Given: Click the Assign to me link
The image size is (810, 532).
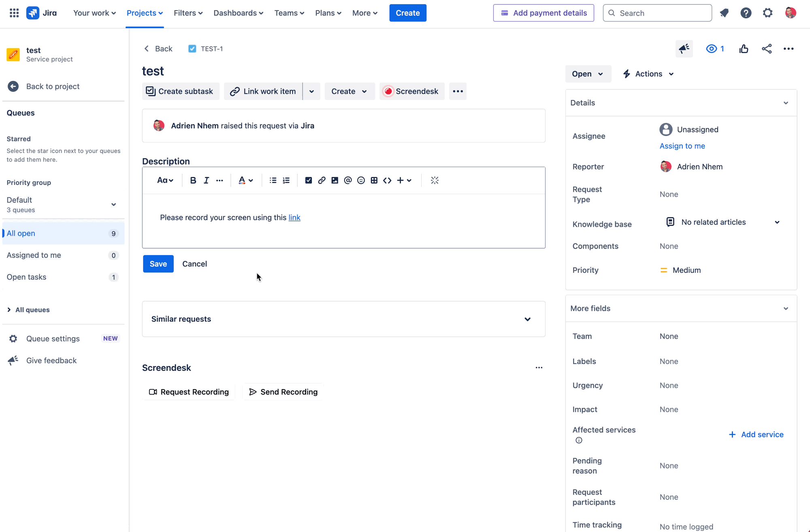Looking at the screenshot, I should pos(682,146).
